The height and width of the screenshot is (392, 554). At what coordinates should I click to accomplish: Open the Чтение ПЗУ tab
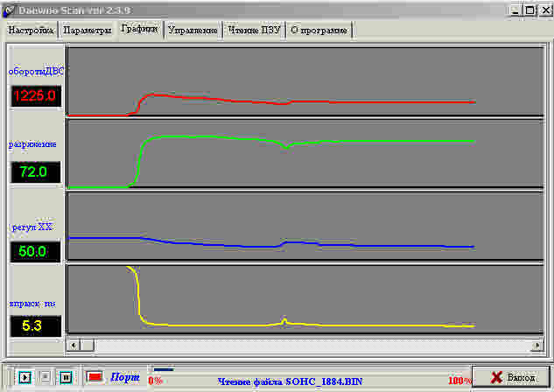[x=253, y=30]
